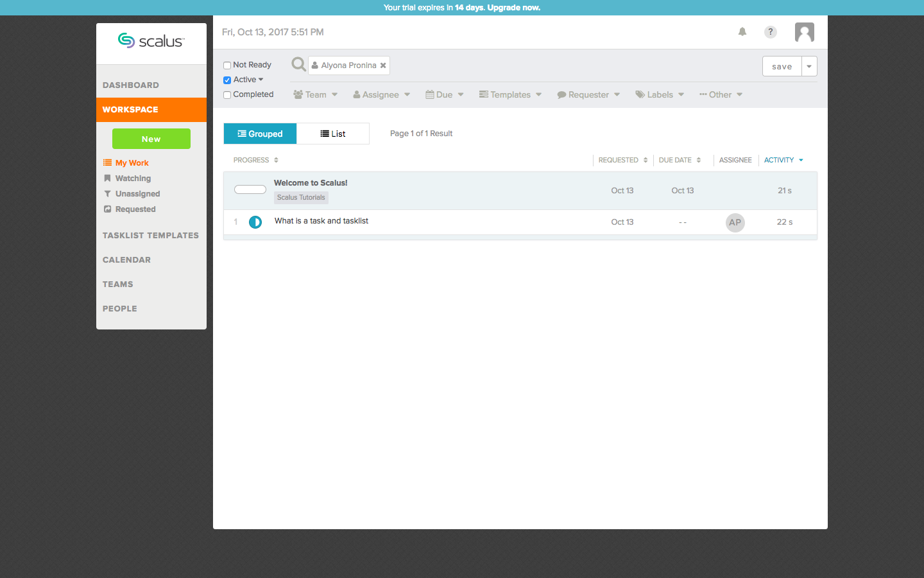Select Requested in sidebar

click(x=130, y=209)
